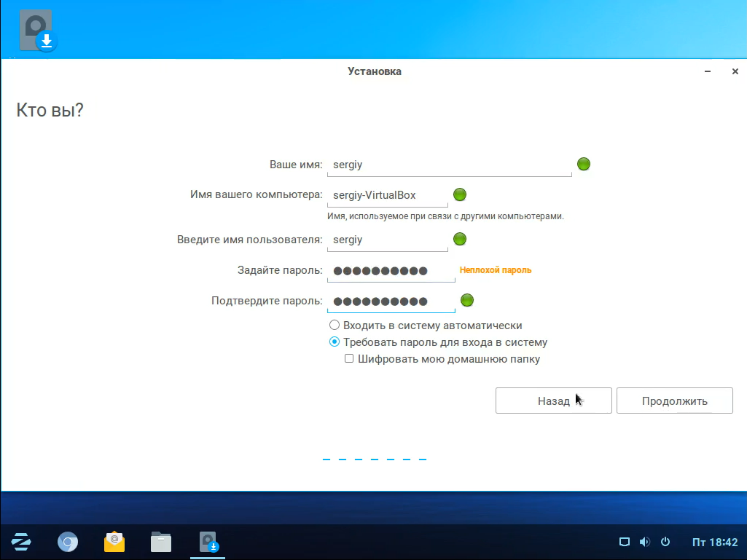Click the volume speaker tray icon
This screenshot has width=747, height=560.
click(x=644, y=542)
